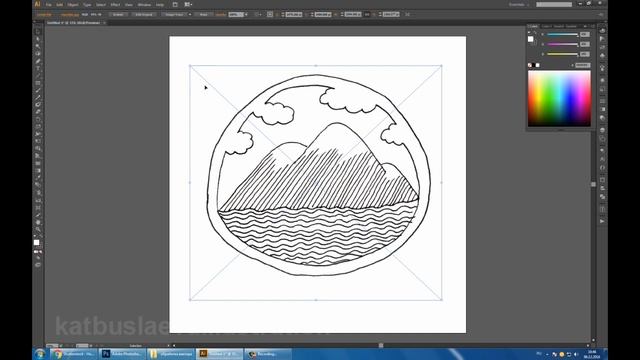Click the Mask button
This screenshot has height=360, width=640.
pos(203,14)
